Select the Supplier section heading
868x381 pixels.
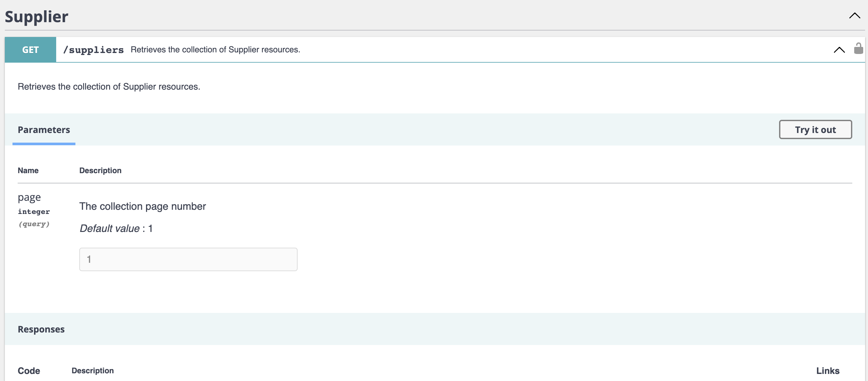pyautogui.click(x=36, y=16)
